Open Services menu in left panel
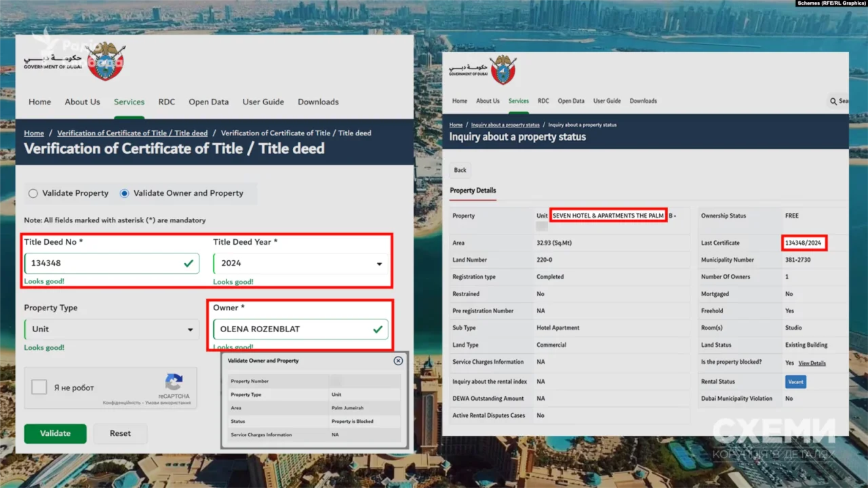The image size is (868, 488). [x=129, y=102]
